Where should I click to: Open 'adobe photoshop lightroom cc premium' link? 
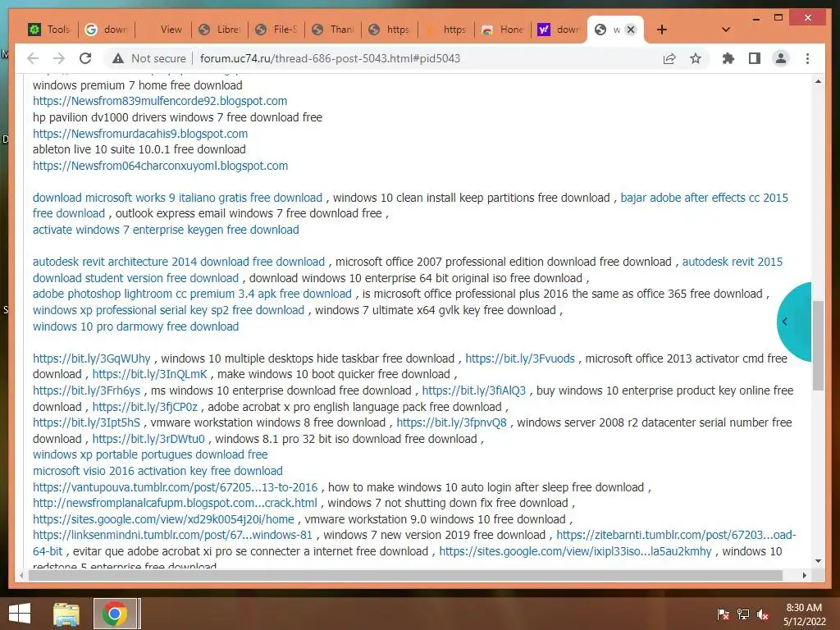[192, 294]
